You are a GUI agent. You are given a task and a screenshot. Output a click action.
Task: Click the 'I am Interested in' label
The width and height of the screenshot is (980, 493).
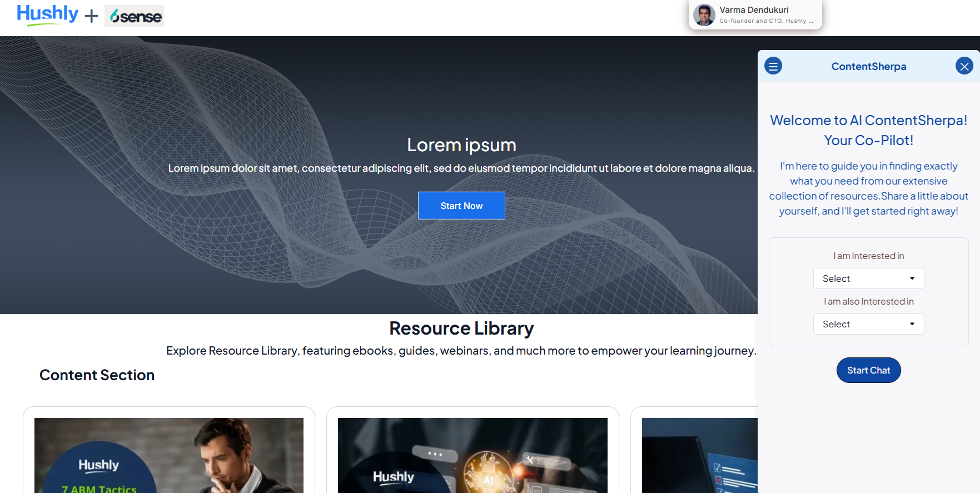pos(868,256)
